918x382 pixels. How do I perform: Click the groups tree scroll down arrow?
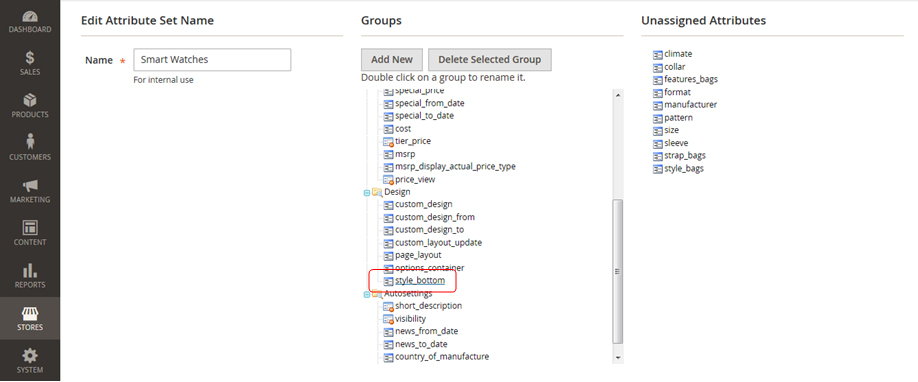[x=617, y=357]
